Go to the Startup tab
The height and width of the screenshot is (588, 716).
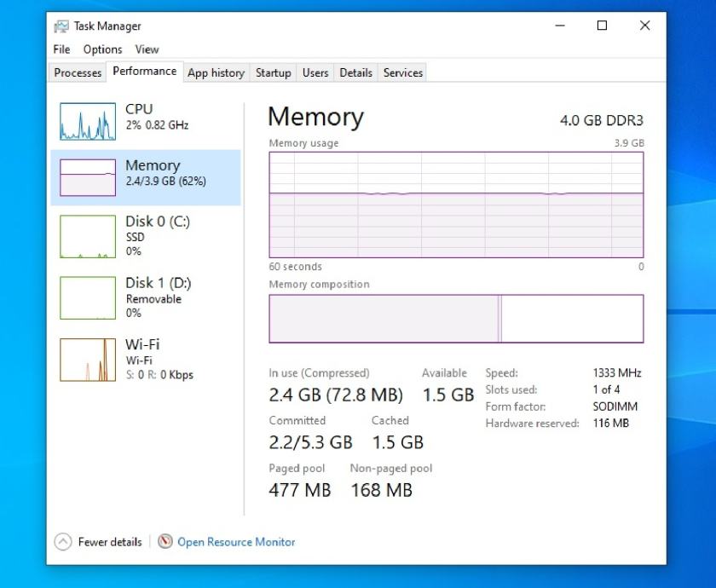[x=273, y=73]
